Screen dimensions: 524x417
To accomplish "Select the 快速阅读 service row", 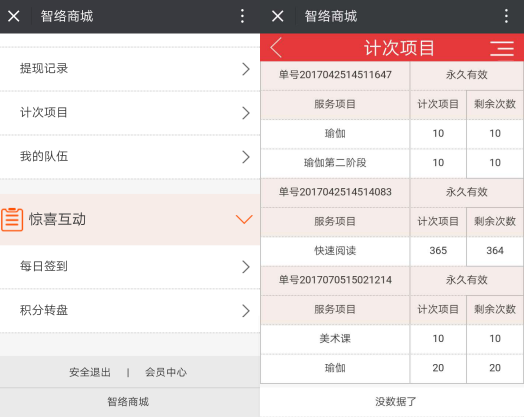I will 392,251.
